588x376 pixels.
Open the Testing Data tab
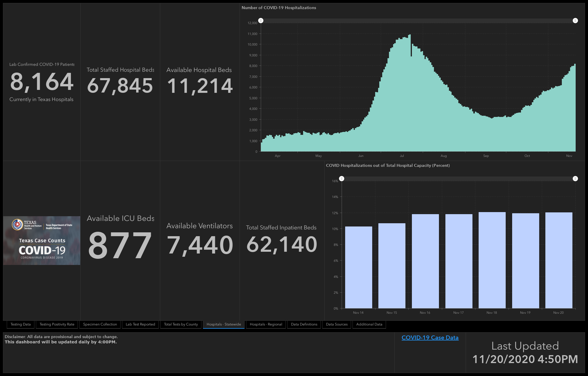click(21, 324)
